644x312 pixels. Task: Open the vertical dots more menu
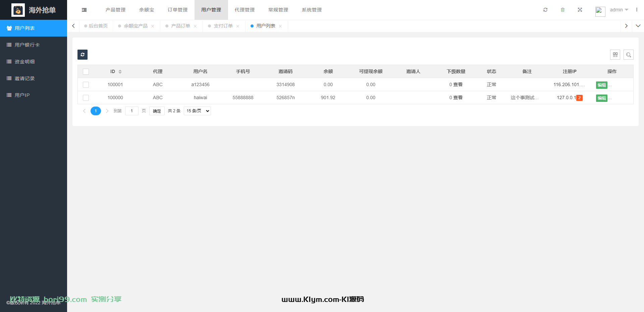(x=637, y=10)
